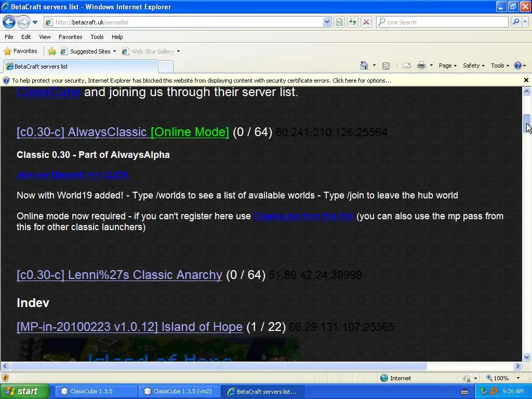Open Suggested Sites dropdown
Screen dimensions: 532x399
[88, 51]
